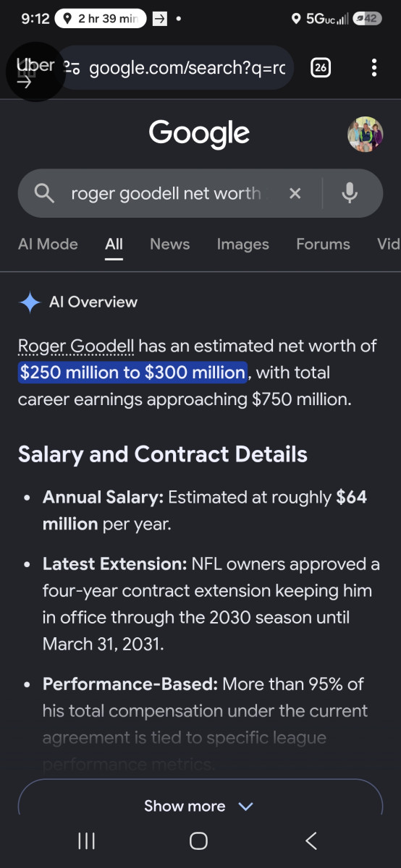The height and width of the screenshot is (868, 401).
Task: Tap the Android back navigation arrow
Action: 311,840
